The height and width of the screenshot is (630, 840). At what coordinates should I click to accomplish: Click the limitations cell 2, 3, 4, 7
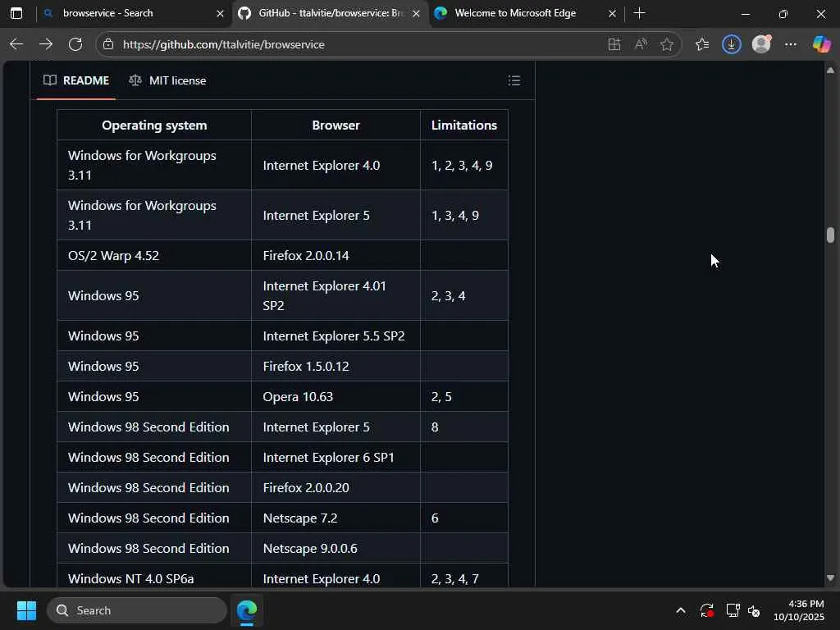tap(464, 576)
